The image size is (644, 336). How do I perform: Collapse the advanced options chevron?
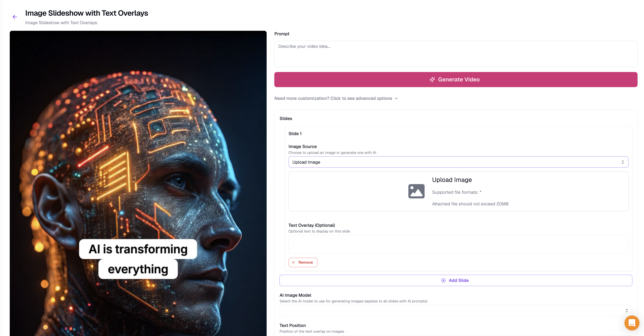(x=396, y=98)
